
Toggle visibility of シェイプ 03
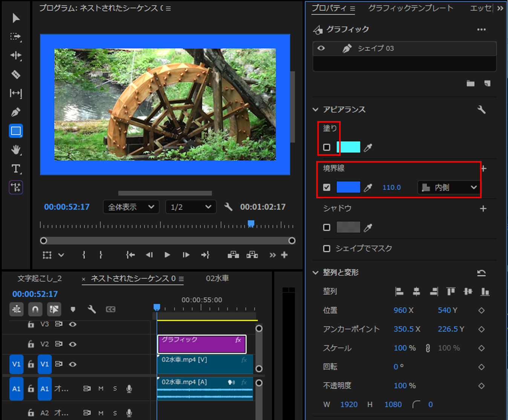[x=321, y=48]
